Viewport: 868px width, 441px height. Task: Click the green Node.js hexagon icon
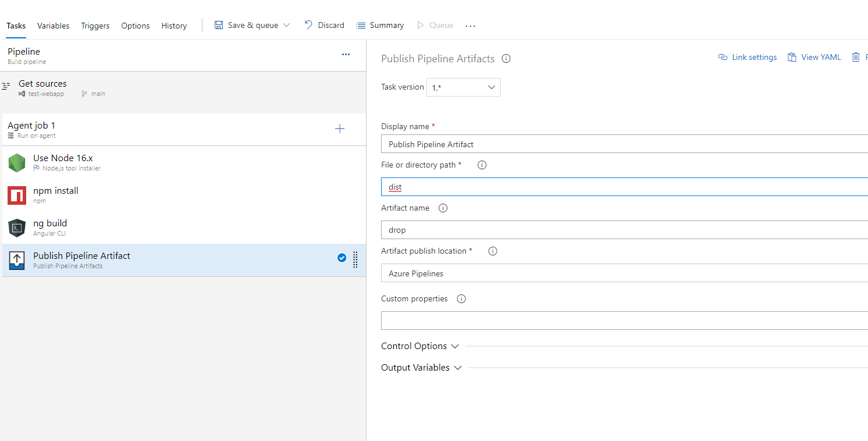pyautogui.click(x=17, y=162)
